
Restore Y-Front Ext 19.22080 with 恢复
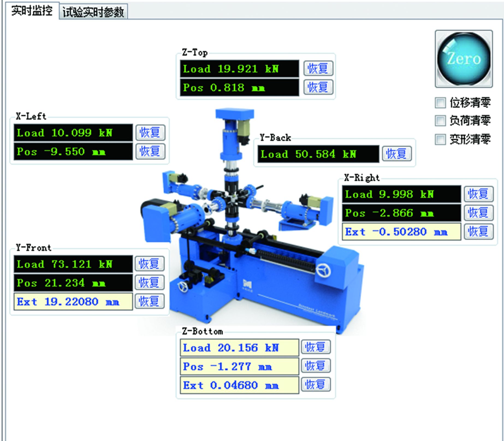tap(150, 301)
